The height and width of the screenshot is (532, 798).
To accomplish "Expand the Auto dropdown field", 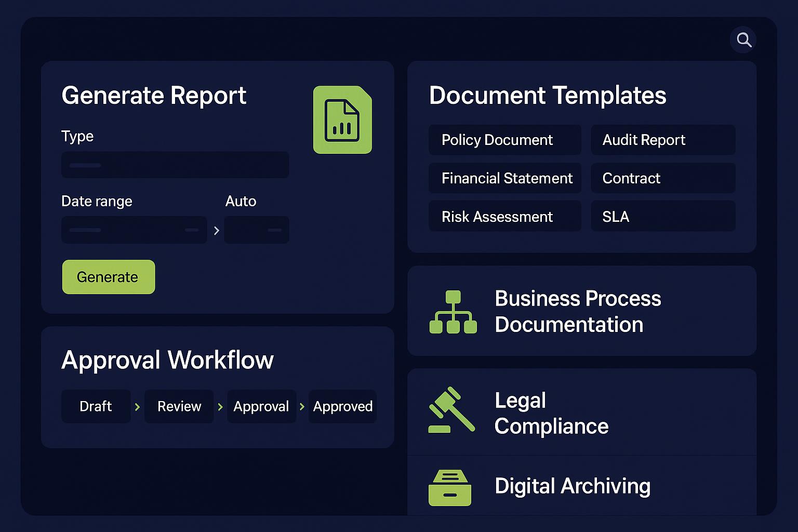I will [257, 230].
